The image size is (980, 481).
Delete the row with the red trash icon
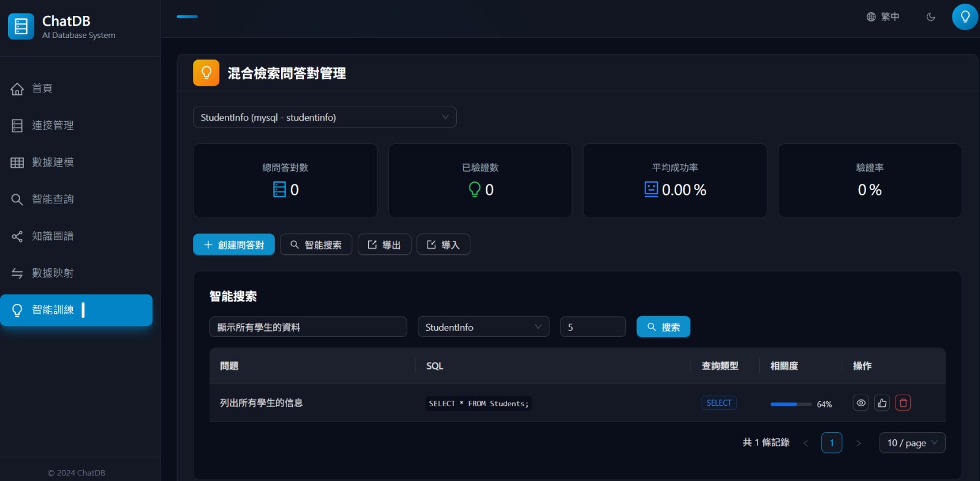(903, 403)
